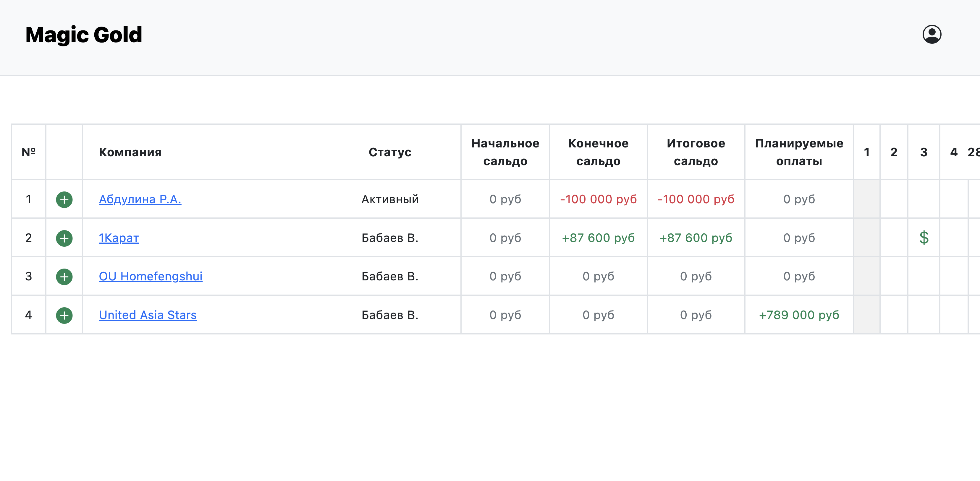Click the Компания column header
Image resolution: width=980 pixels, height=481 pixels.
click(130, 152)
